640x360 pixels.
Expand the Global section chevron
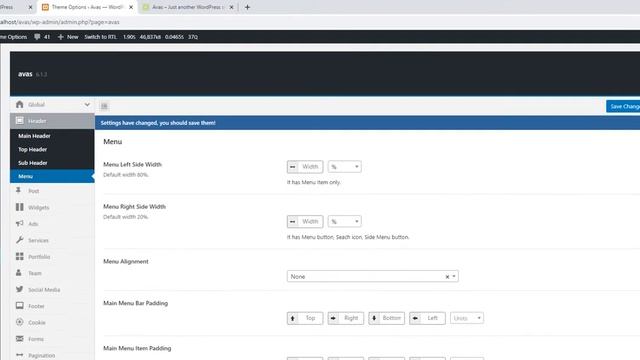tap(87, 104)
